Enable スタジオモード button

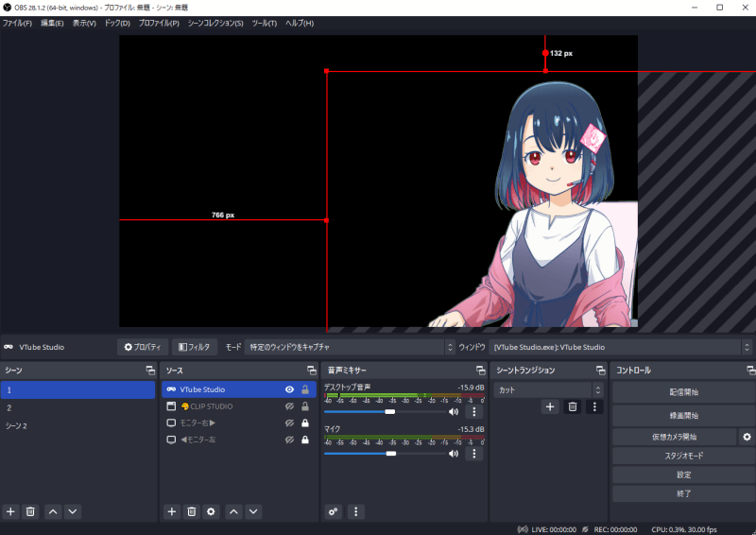(x=683, y=456)
